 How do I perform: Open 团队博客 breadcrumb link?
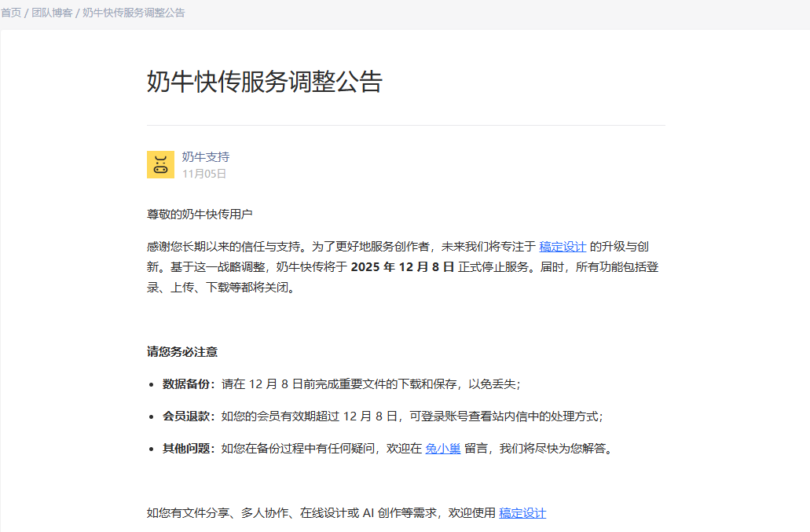52,13
